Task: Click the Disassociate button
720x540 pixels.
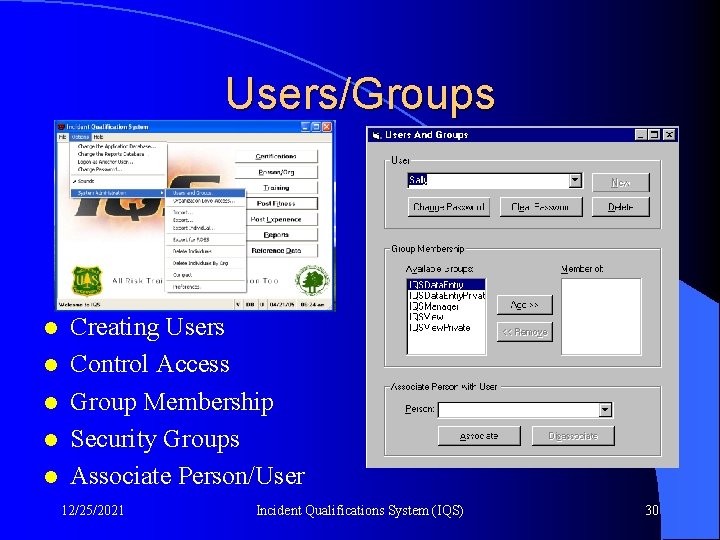Action: pyautogui.click(x=573, y=436)
